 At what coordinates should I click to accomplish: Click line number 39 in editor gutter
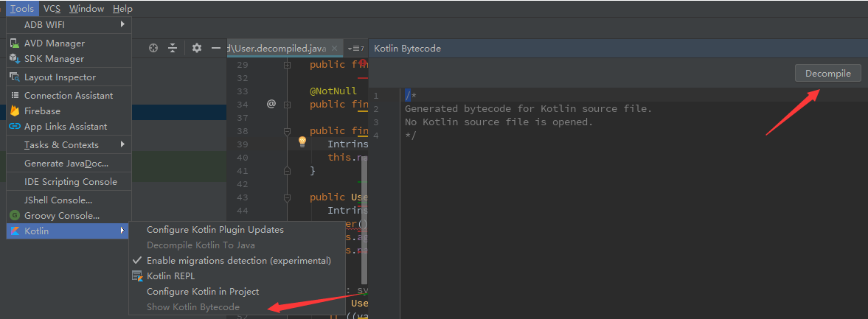(x=242, y=144)
